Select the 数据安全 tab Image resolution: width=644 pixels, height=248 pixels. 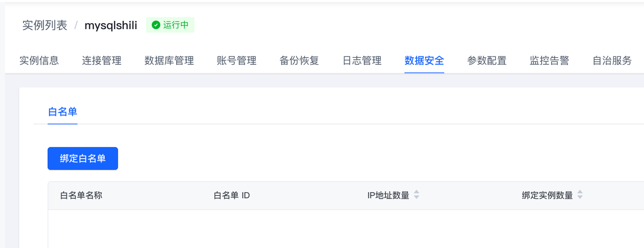tap(424, 61)
